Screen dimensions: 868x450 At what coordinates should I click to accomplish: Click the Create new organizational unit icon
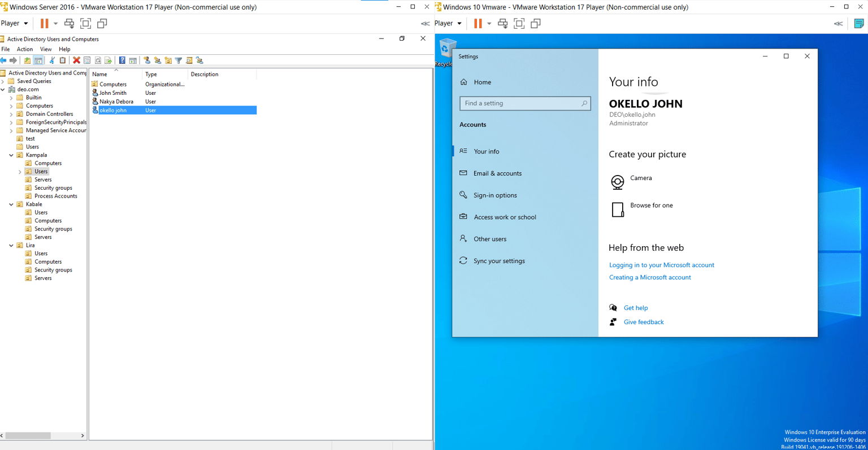coord(168,60)
